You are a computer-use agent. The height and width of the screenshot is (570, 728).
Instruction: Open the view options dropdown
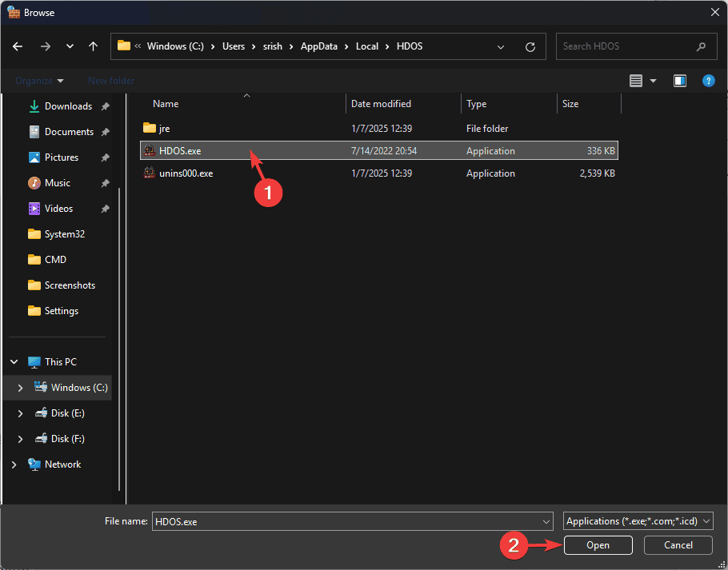pos(653,81)
